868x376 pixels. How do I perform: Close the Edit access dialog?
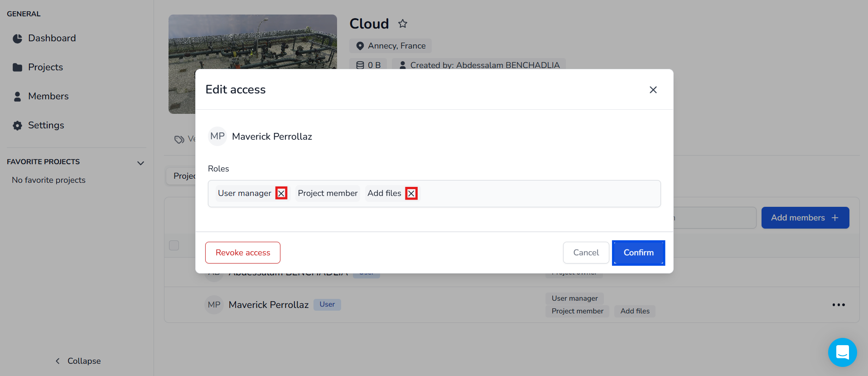pos(653,90)
